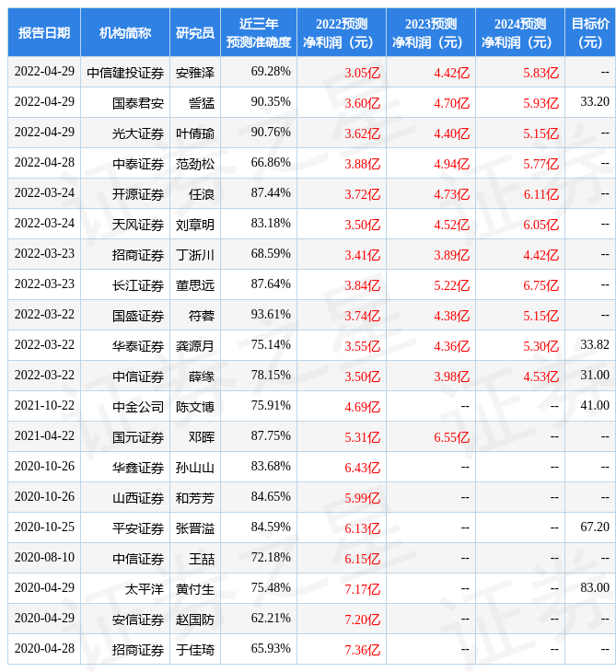Click researcher name 董思远
This screenshot has height=672, width=616.
pyautogui.click(x=195, y=285)
